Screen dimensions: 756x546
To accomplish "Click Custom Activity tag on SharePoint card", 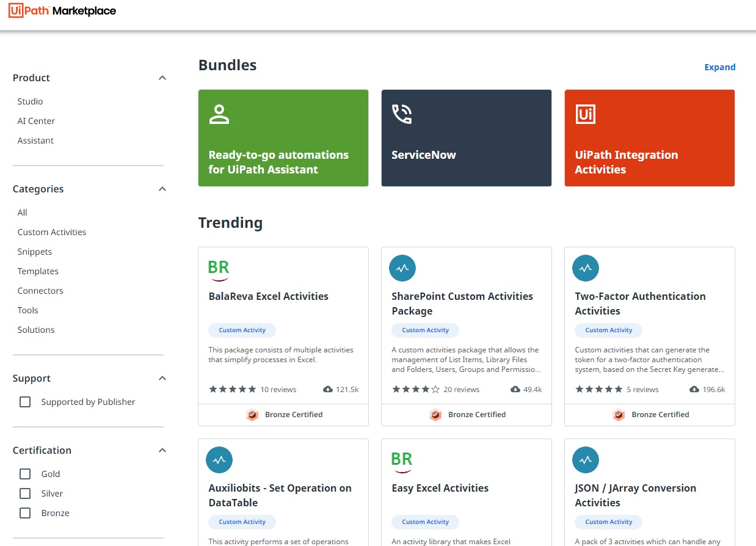I will coord(426,330).
